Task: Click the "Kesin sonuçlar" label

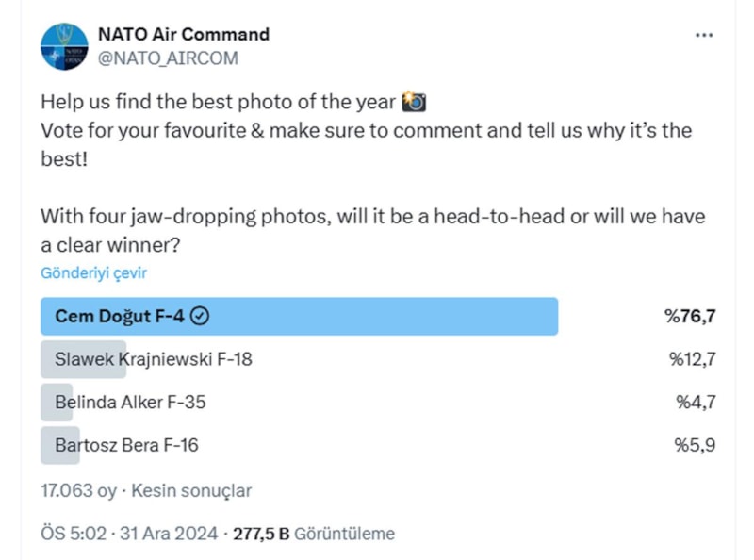Action: click(191, 491)
